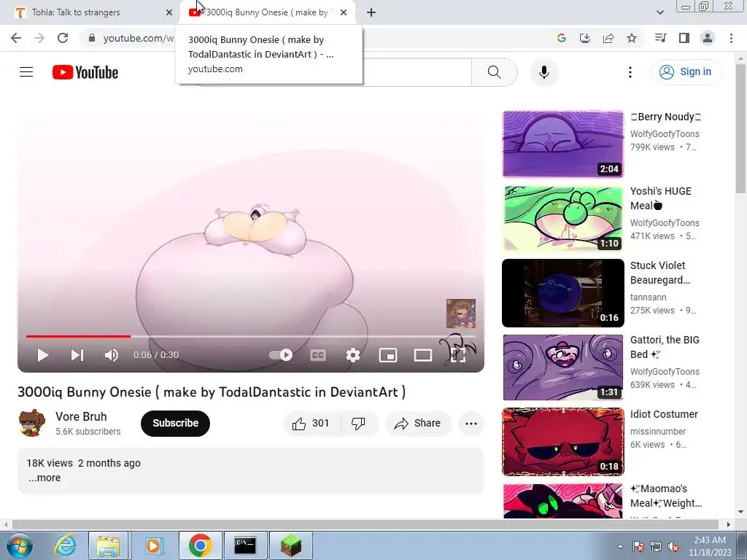
Task: Toggle closed captions CC button
Action: point(318,355)
